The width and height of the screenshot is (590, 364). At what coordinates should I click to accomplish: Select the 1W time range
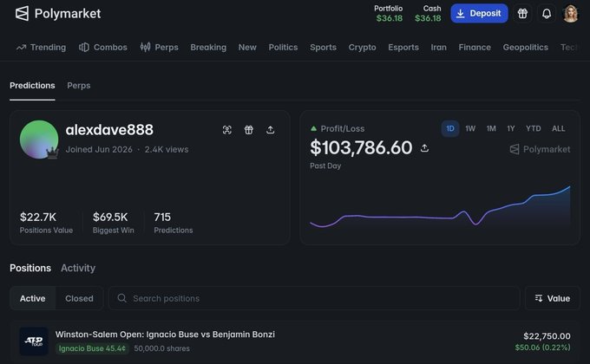click(470, 128)
